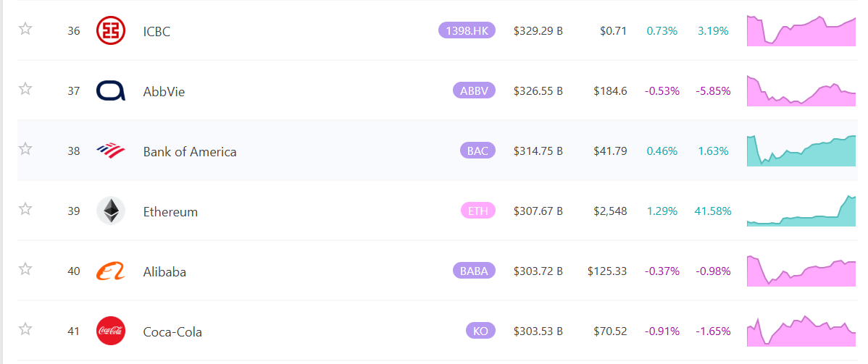
Task: Add Coca-Cola to favorites with star
Action: (25, 329)
